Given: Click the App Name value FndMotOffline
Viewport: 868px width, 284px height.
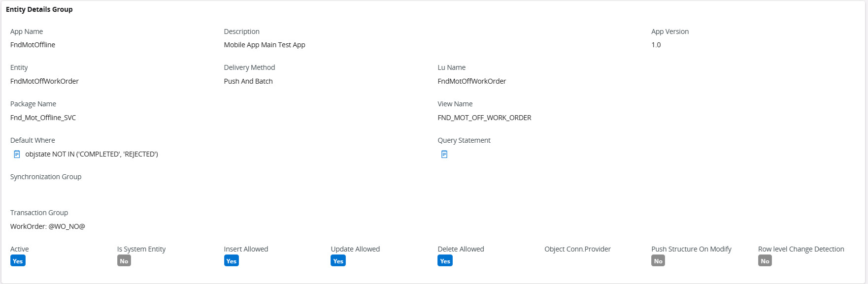Looking at the screenshot, I should [33, 45].
